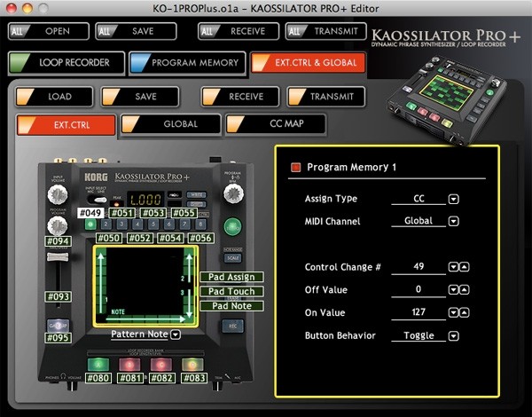This screenshot has width=532, height=417.
Task: Click the LOAD button
Action: 54,97
